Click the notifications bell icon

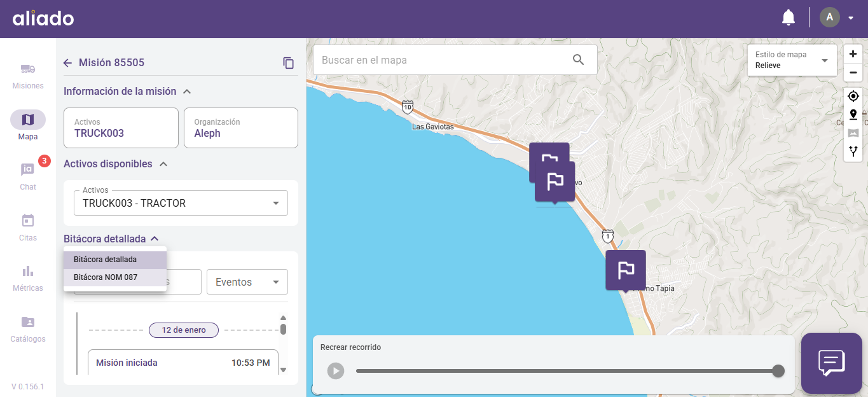[788, 18]
